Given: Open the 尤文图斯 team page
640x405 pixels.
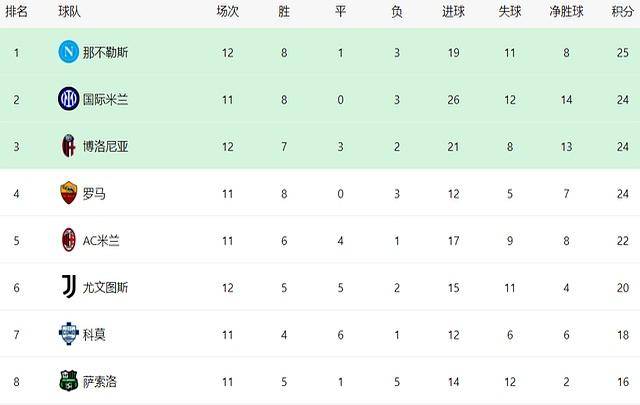Looking at the screenshot, I should pyautogui.click(x=106, y=288).
